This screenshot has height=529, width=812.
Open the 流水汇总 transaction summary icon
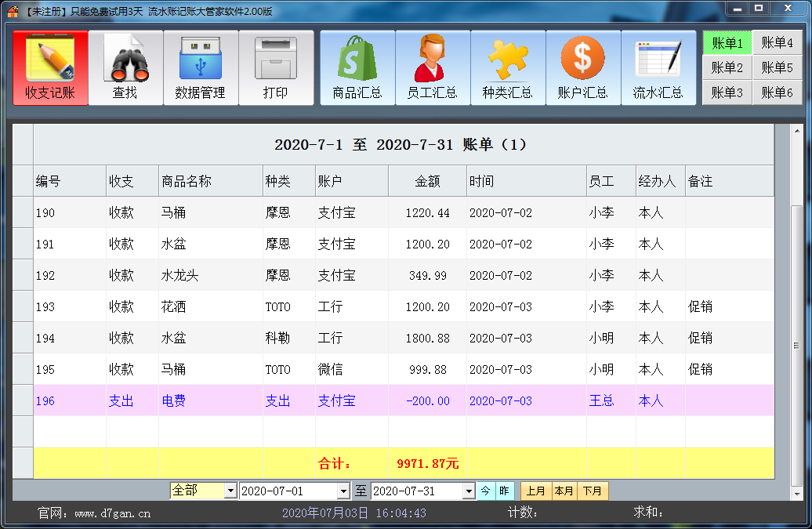658,67
